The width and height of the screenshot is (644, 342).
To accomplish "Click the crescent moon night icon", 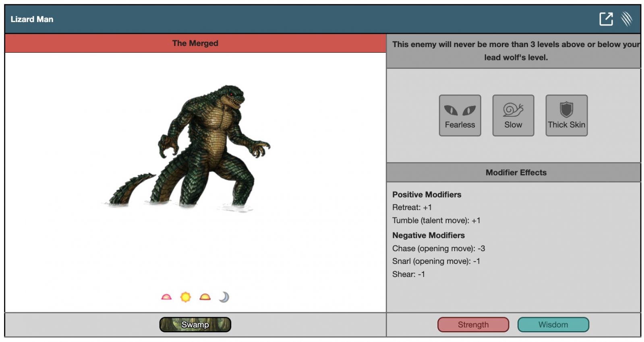I will [224, 297].
